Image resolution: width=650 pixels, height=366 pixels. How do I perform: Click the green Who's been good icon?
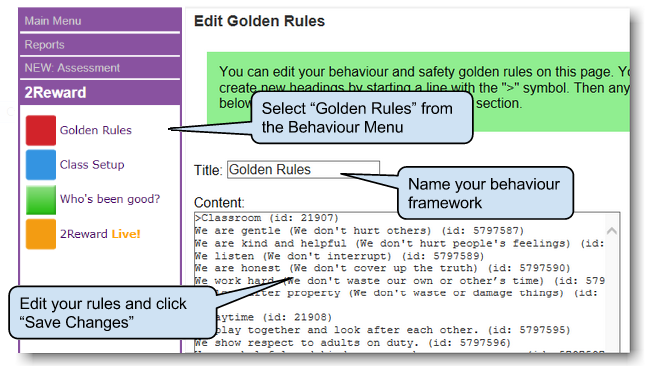tap(41, 199)
